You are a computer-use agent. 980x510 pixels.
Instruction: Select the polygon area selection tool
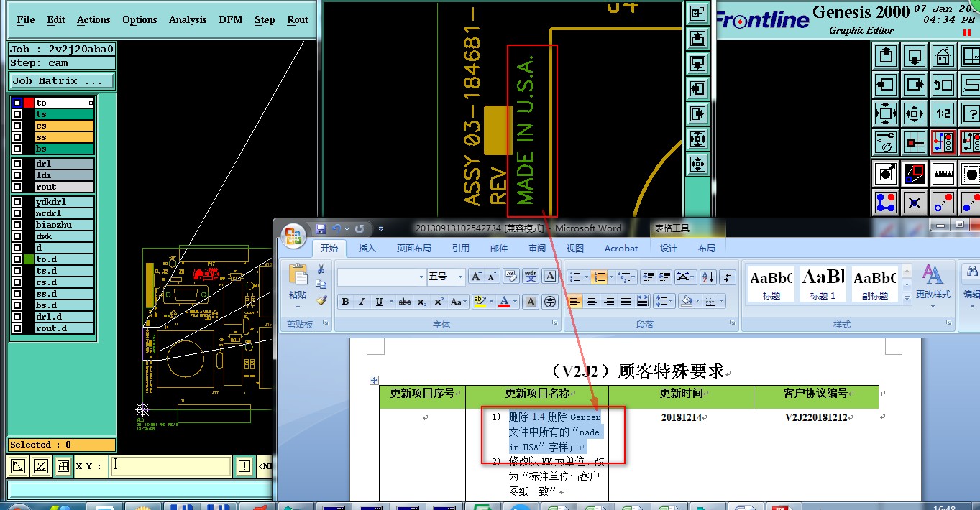(914, 173)
